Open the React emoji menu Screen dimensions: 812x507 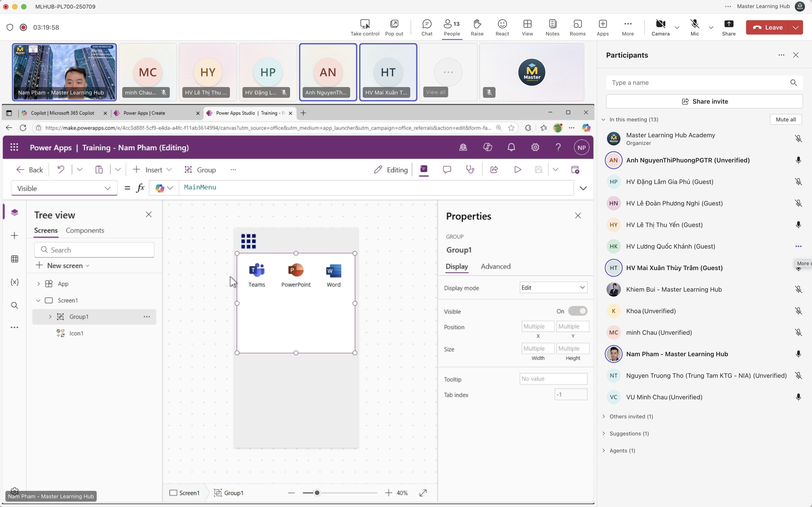[502, 28]
